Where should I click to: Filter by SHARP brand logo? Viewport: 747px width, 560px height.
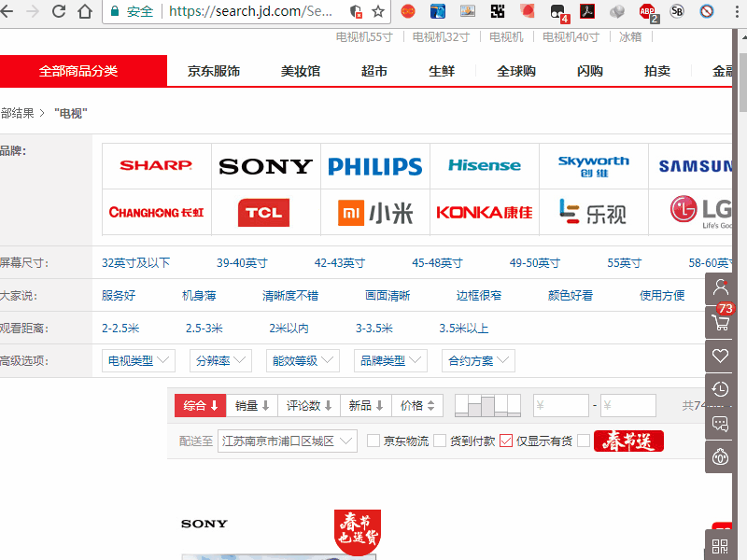[156, 166]
